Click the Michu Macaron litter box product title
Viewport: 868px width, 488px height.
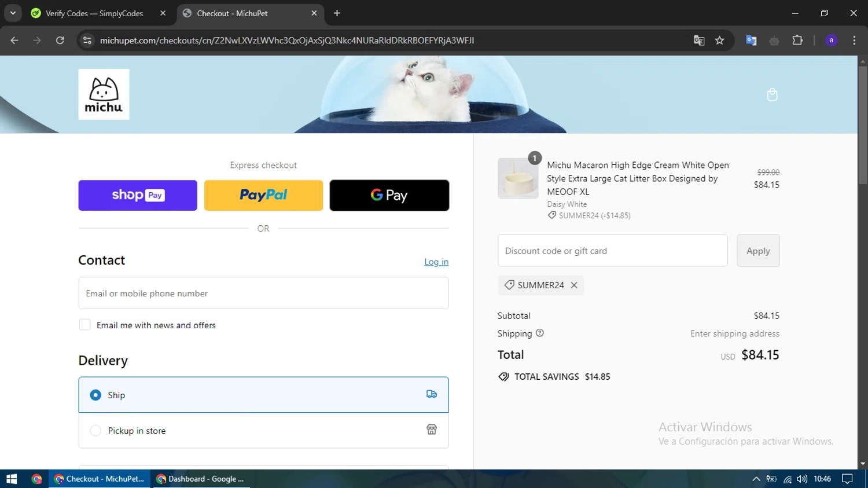[x=638, y=178]
